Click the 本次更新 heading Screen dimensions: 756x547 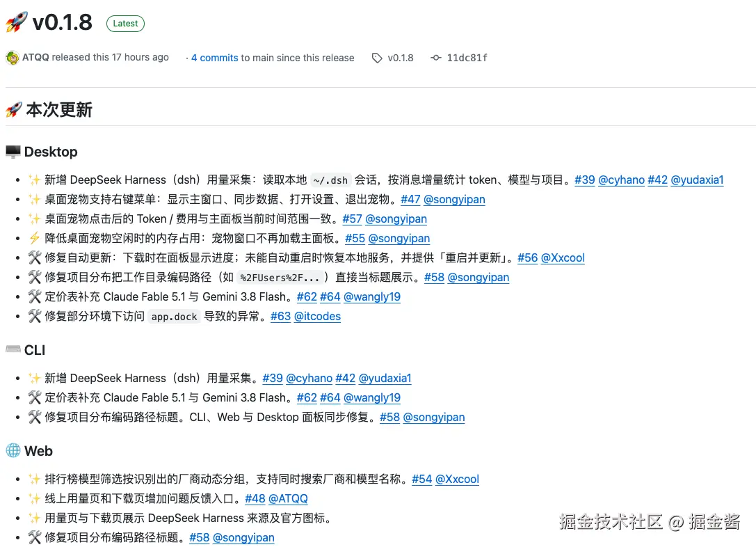pyautogui.click(x=59, y=110)
